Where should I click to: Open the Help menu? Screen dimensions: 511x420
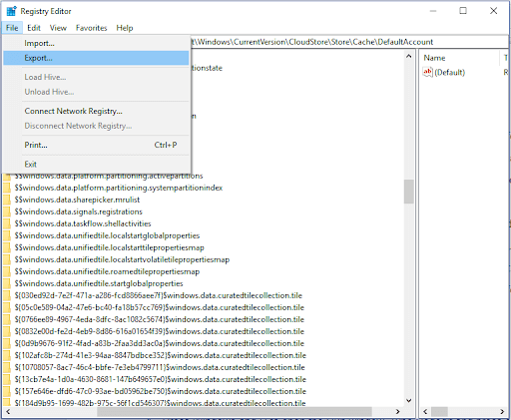pos(125,28)
